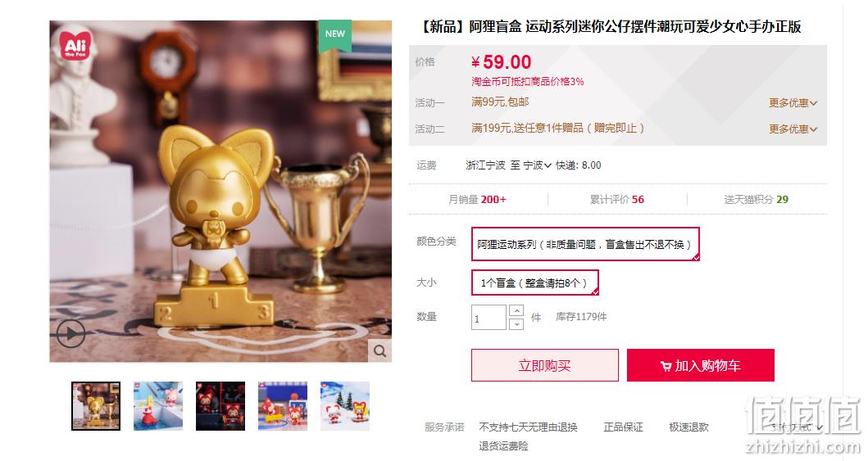868x461 pixels.
Task: Click the 月销量 200+ sales item
Action: pyautogui.click(x=477, y=200)
